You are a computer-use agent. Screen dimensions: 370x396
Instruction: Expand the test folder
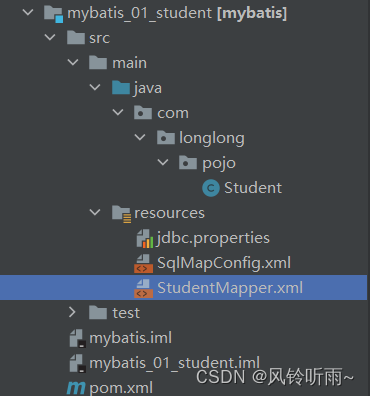click(72, 312)
